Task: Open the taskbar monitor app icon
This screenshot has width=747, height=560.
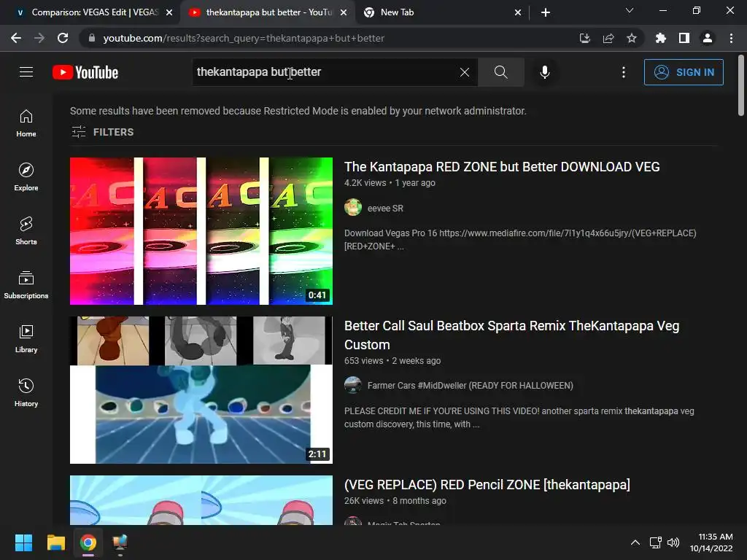Action: (x=120, y=542)
